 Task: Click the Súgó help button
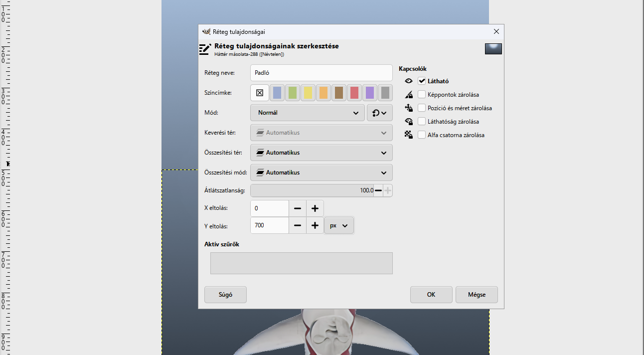225,295
